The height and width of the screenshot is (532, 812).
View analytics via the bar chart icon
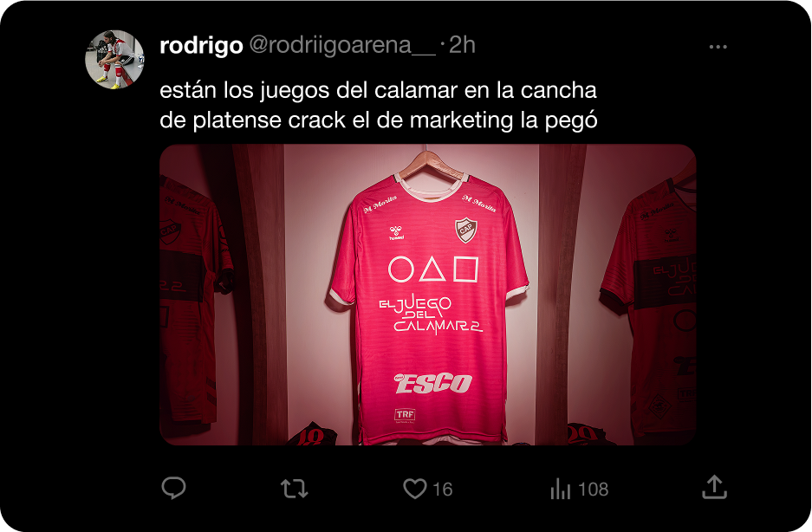(561, 489)
